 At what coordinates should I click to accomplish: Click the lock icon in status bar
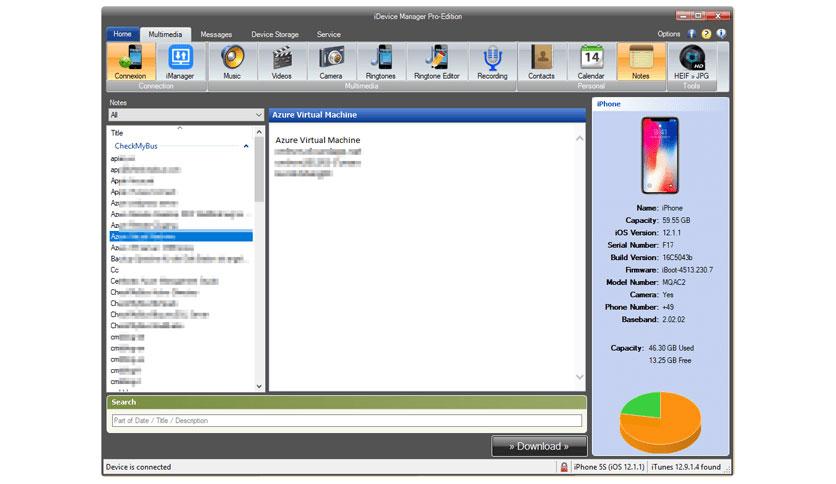[564, 467]
